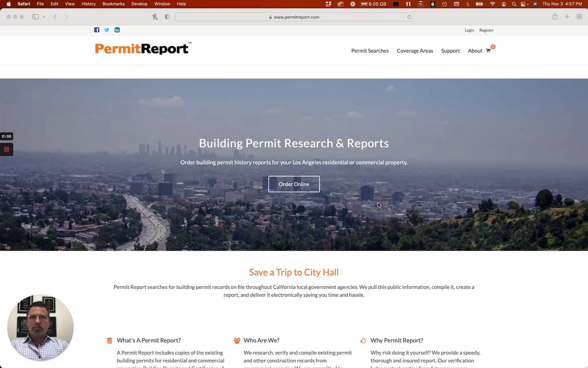Open the Dropbox menu bar icon
The image size is (588, 368).
[x=328, y=4]
